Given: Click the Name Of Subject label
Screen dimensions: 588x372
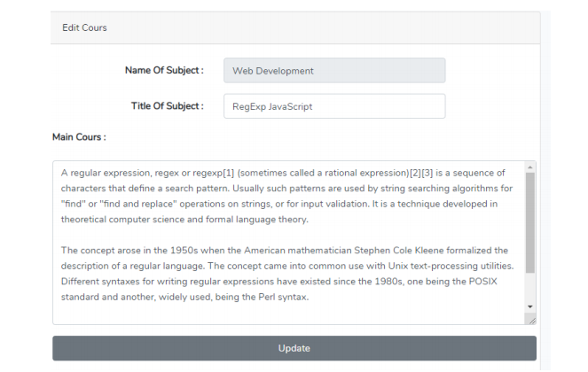Looking at the screenshot, I should 164,70.
